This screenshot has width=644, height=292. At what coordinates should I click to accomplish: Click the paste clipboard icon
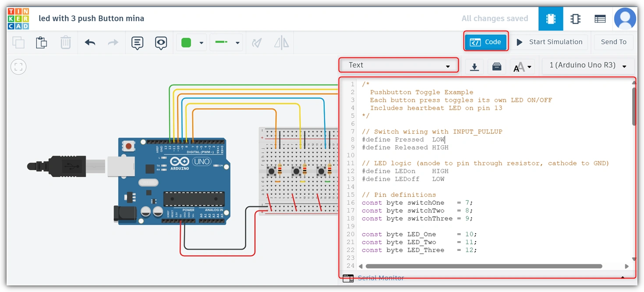42,43
